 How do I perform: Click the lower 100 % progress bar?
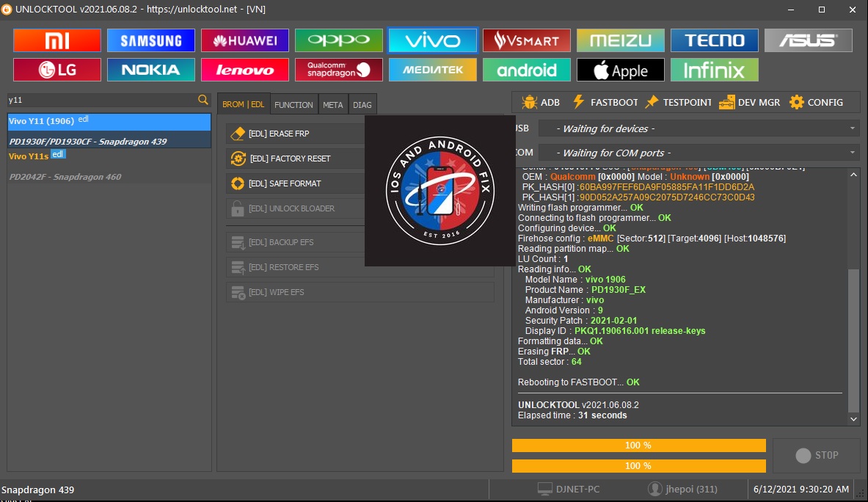pos(639,466)
